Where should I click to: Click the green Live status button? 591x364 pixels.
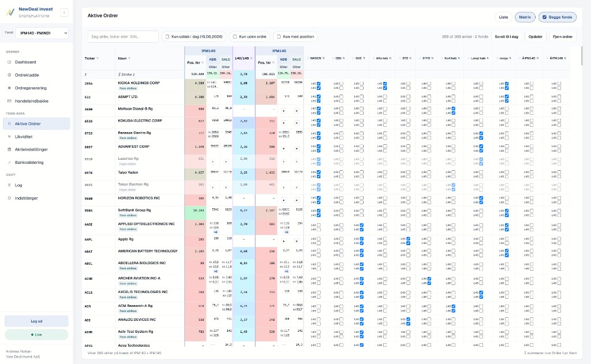point(36,335)
